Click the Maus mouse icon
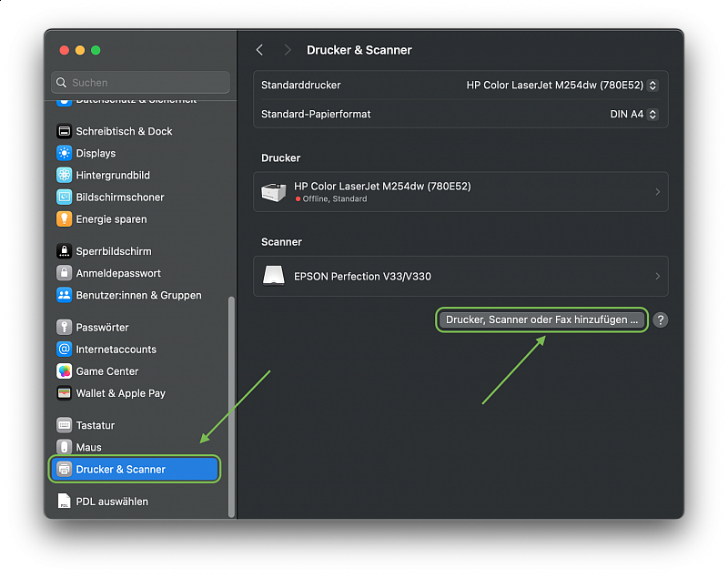Image resolution: width=728 pixels, height=578 pixels. tap(64, 447)
